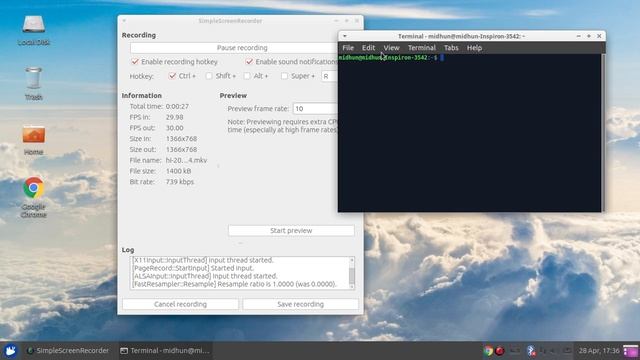The image size is (640, 360).
Task: Click Pause recording button
Action: point(234,48)
